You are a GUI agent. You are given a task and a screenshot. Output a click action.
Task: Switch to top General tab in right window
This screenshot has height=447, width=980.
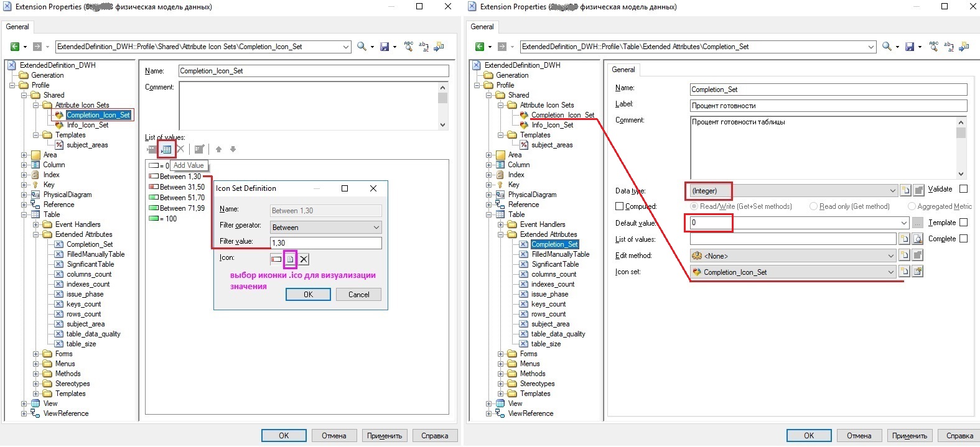point(482,27)
